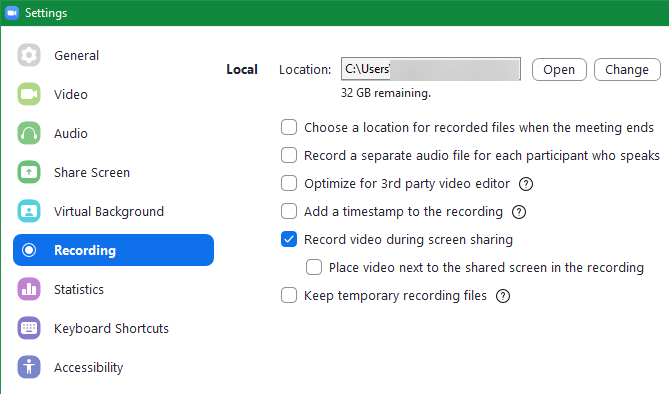
Task: Open help for Keep temporary recording files
Action: click(x=503, y=296)
